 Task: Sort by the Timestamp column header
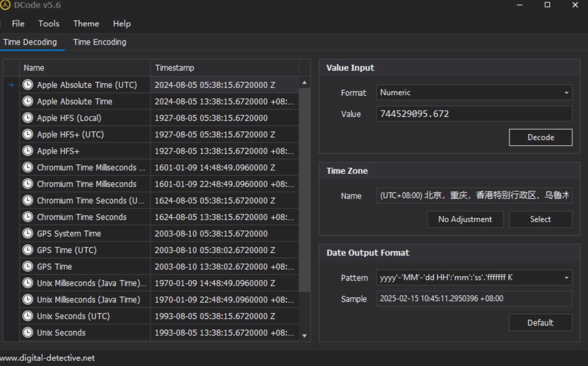(224, 68)
